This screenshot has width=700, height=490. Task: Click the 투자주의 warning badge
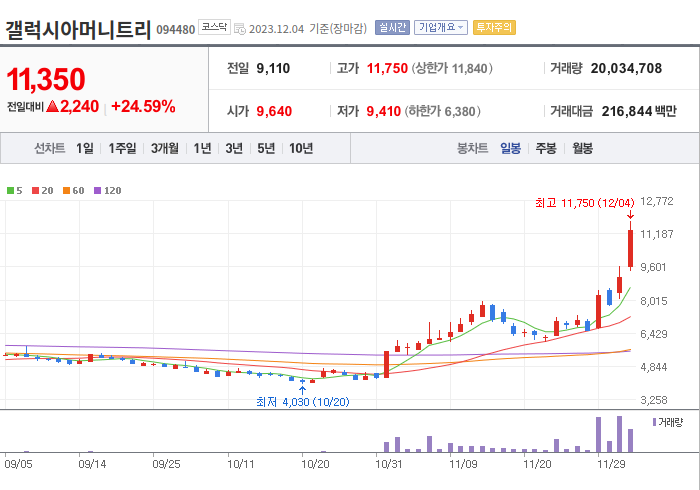[x=494, y=28]
